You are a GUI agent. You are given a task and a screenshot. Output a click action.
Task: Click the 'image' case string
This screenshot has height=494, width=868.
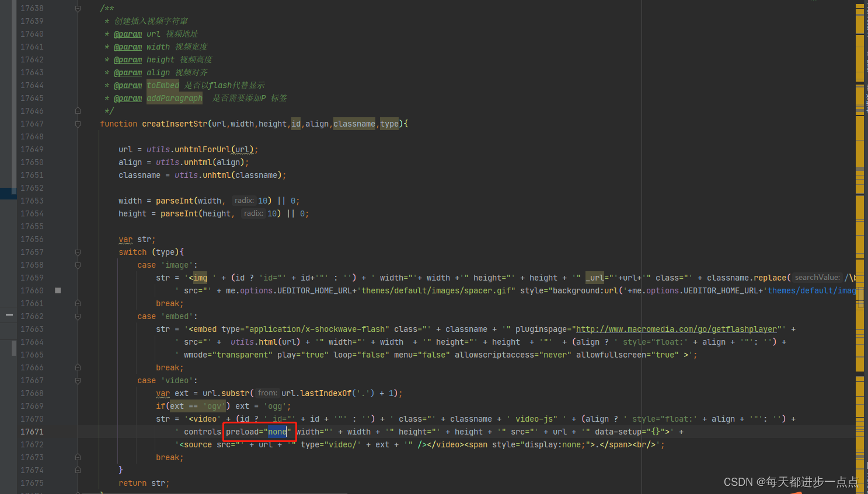177,265
